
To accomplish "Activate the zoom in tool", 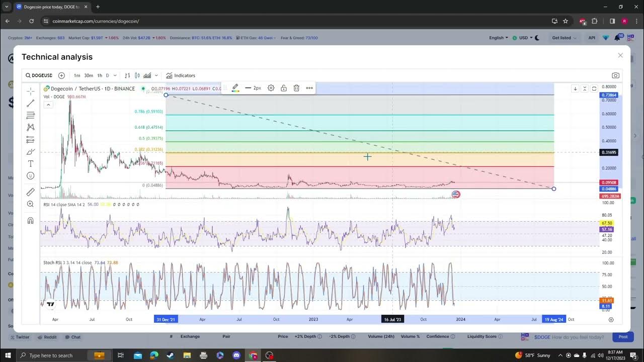I will tap(31, 204).
